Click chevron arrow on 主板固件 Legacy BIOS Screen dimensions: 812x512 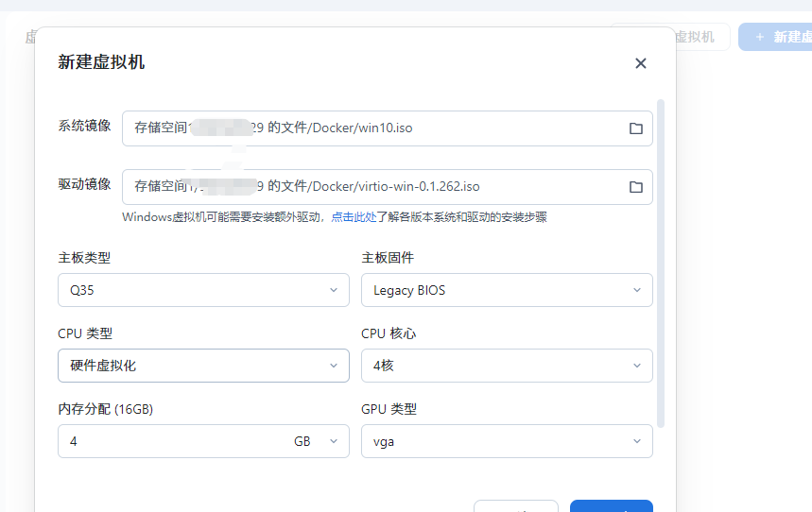(636, 290)
